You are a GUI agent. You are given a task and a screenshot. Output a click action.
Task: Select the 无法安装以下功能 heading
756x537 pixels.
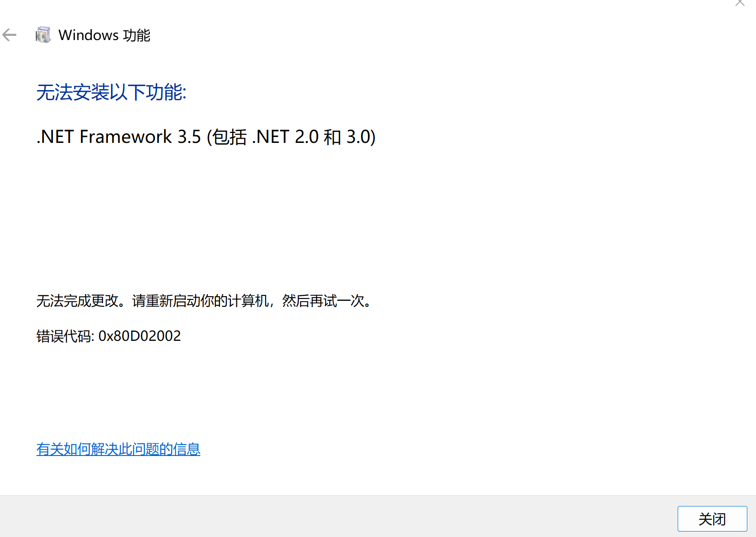[x=112, y=92]
